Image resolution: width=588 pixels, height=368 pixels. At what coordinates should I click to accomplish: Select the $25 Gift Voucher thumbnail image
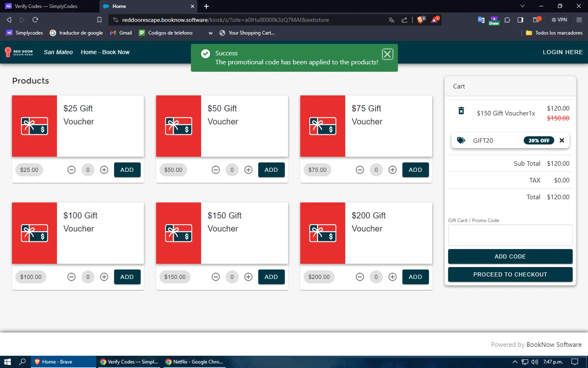[x=34, y=126]
